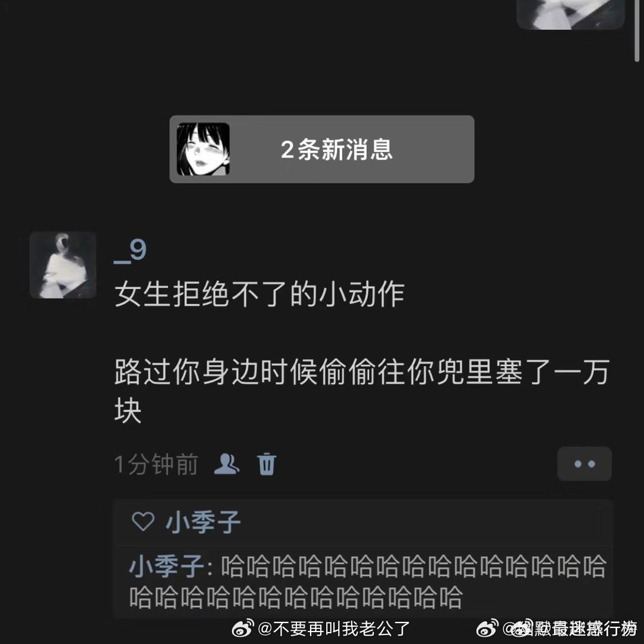Tap the post text '女生拒绝不了的小动作'
The image size is (644, 644).
tap(259, 294)
